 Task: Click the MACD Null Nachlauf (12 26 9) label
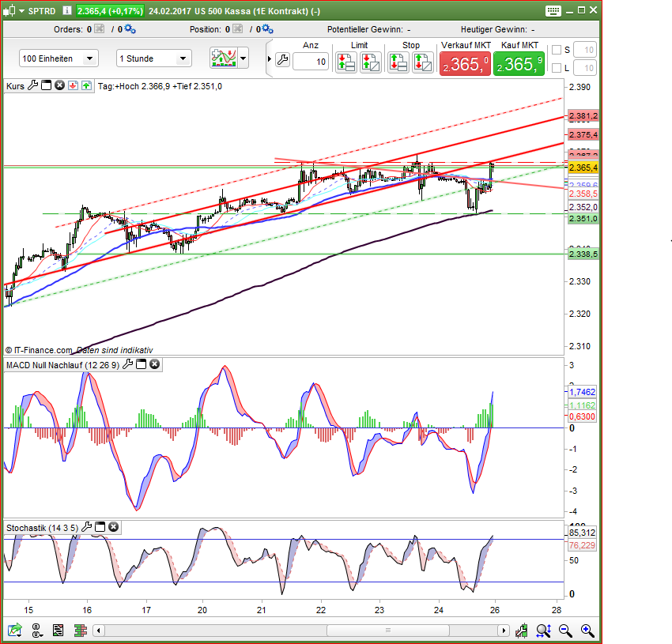click(x=62, y=365)
